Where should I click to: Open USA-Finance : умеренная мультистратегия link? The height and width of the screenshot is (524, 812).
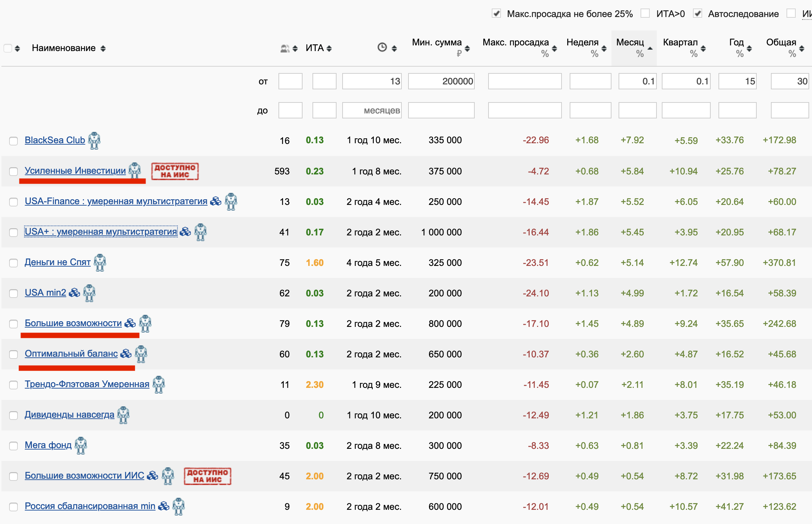pos(116,201)
